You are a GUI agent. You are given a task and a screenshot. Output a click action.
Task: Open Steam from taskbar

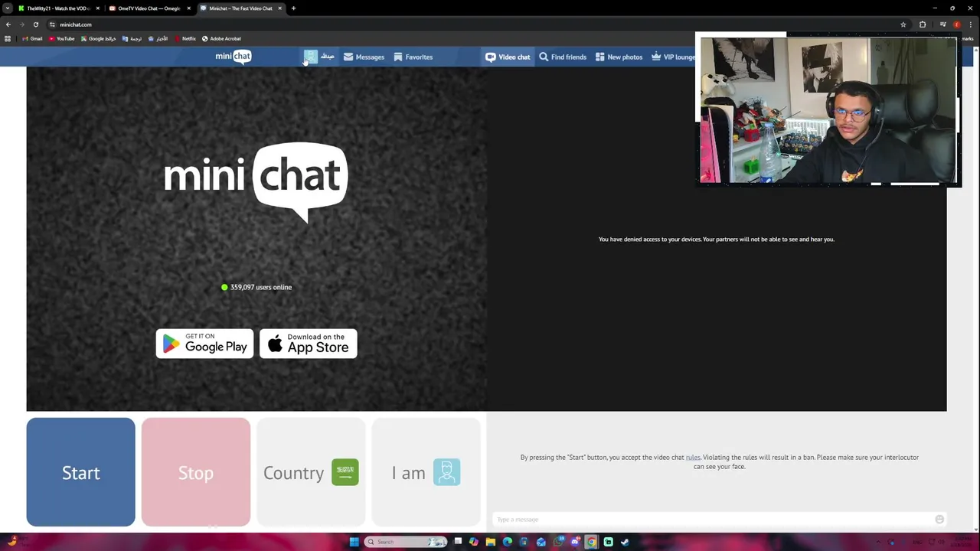pos(625,542)
